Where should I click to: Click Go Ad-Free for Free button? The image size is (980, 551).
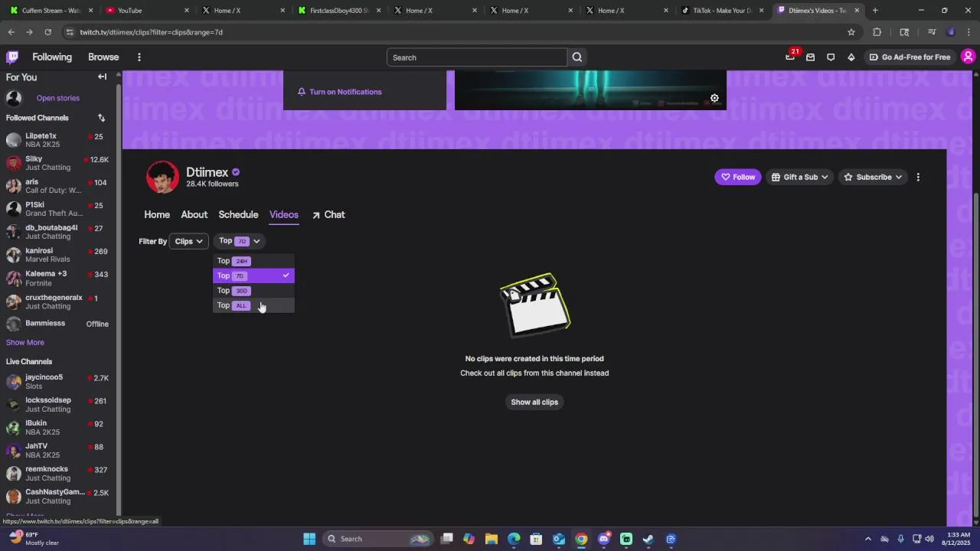pos(910,57)
